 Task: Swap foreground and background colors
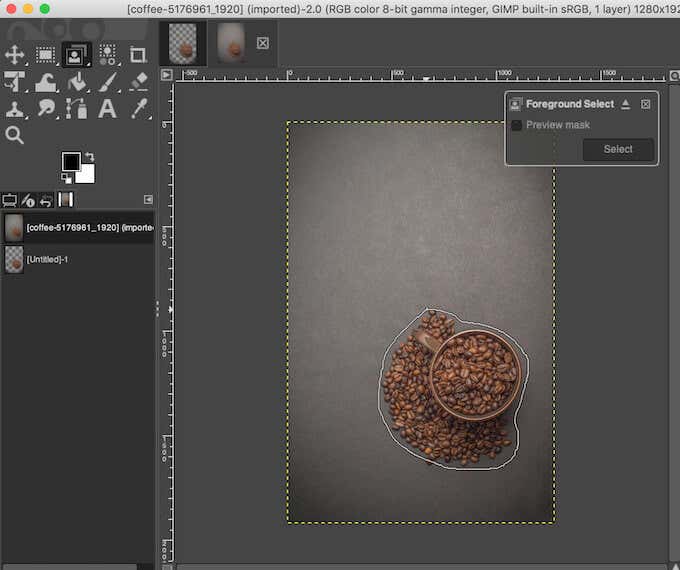tap(89, 157)
